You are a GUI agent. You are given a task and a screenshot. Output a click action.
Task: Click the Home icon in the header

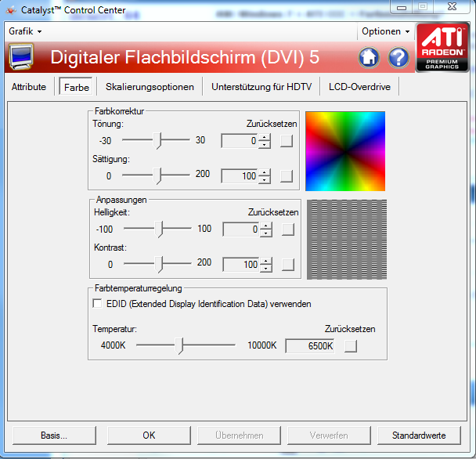369,57
